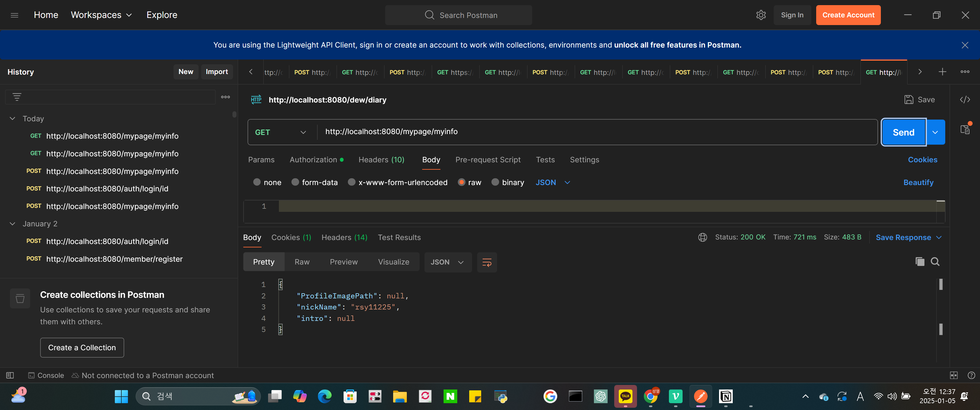Open the History more-options ellipsis
The image size is (980, 410).
225,97
